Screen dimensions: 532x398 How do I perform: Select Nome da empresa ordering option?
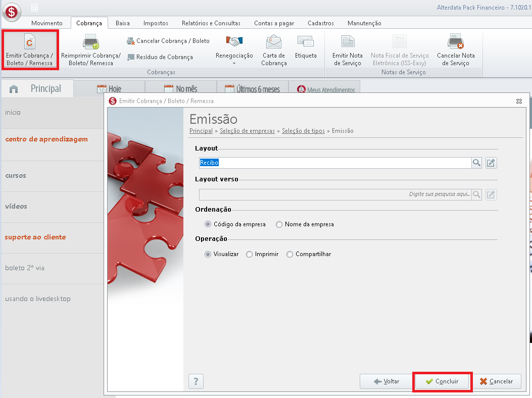click(x=279, y=225)
